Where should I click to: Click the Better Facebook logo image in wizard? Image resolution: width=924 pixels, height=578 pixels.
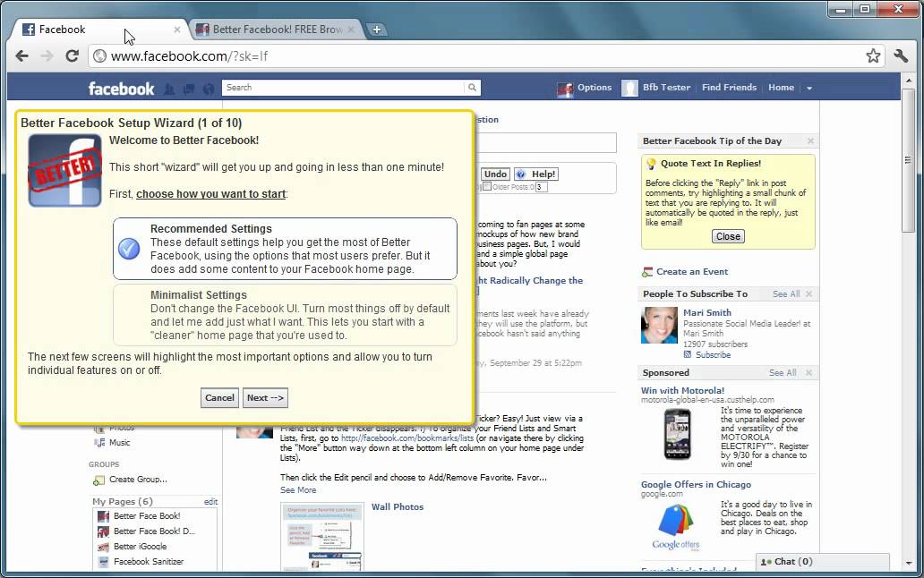click(x=64, y=171)
